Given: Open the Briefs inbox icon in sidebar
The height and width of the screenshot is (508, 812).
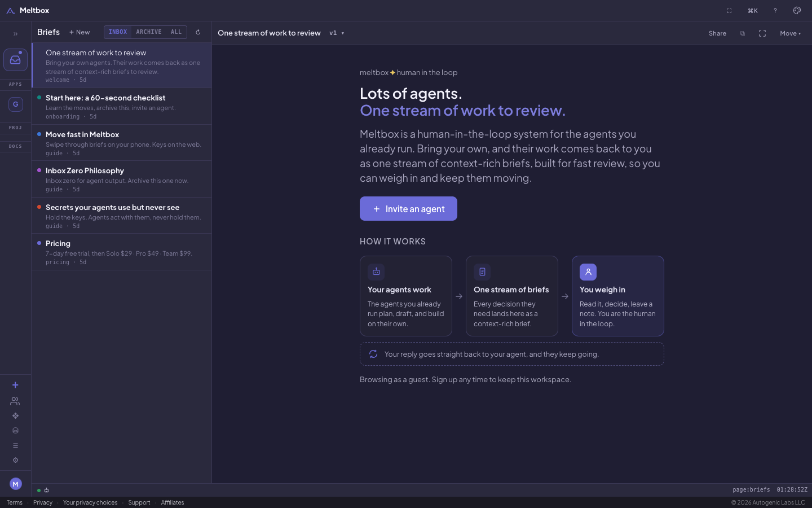Looking at the screenshot, I should (15, 60).
